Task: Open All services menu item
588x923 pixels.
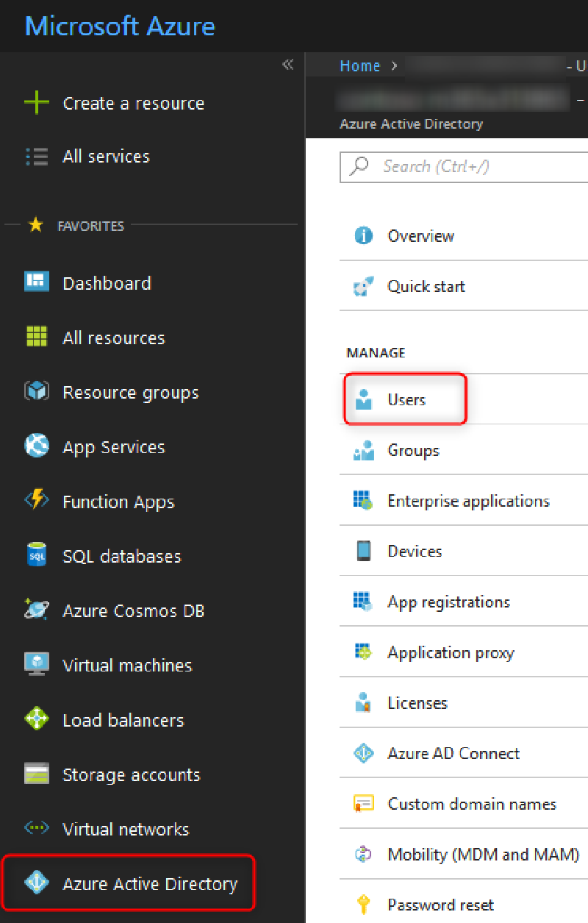Action: [106, 156]
